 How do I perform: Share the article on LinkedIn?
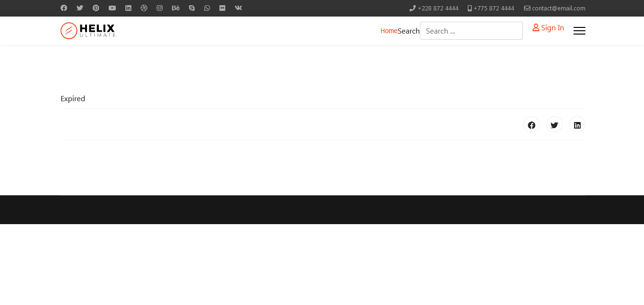(577, 124)
